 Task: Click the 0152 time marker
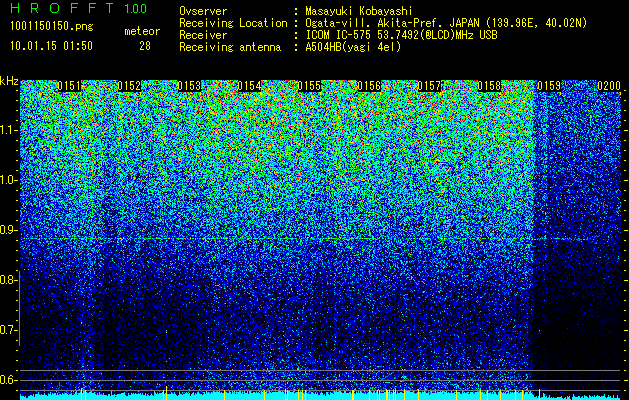pyautogui.click(x=129, y=86)
